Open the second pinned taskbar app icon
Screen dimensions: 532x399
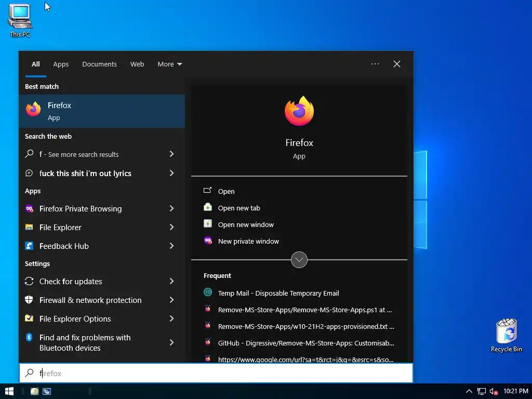(47, 391)
